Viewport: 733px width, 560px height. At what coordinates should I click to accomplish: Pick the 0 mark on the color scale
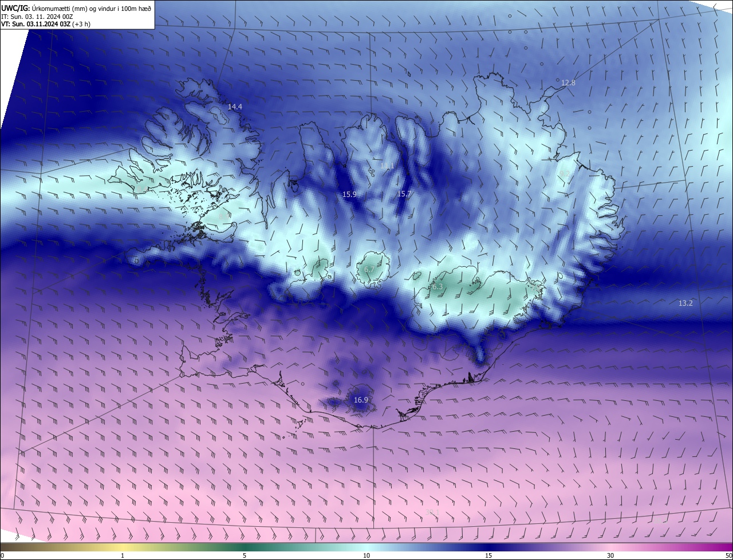(2, 555)
